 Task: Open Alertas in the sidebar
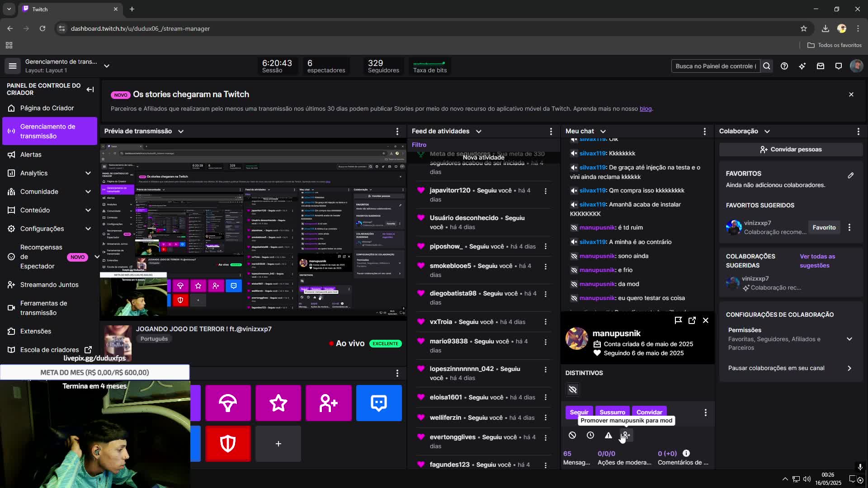(50, 155)
